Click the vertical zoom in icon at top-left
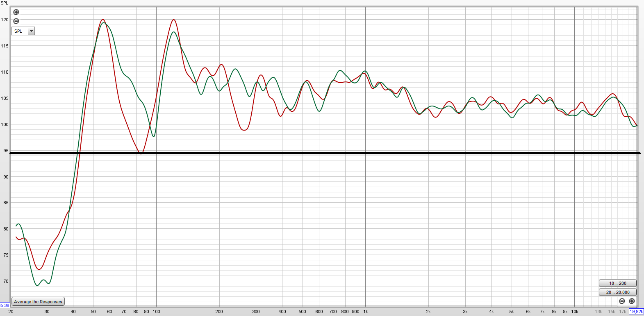Viewport: 644px width, 316px height. coord(16,12)
